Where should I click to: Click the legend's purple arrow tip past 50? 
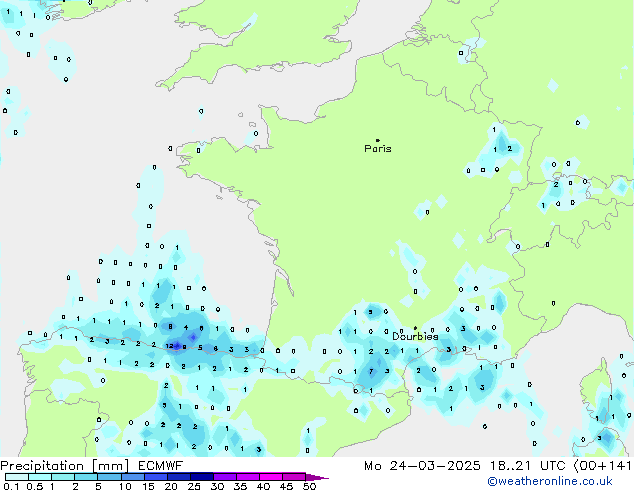(x=317, y=477)
